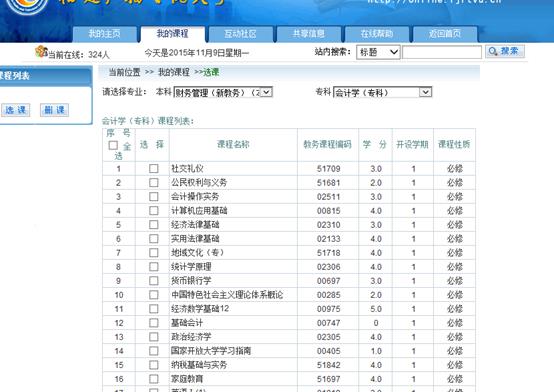Open the 互动社区 tab
The height and width of the screenshot is (392, 554).
click(241, 34)
